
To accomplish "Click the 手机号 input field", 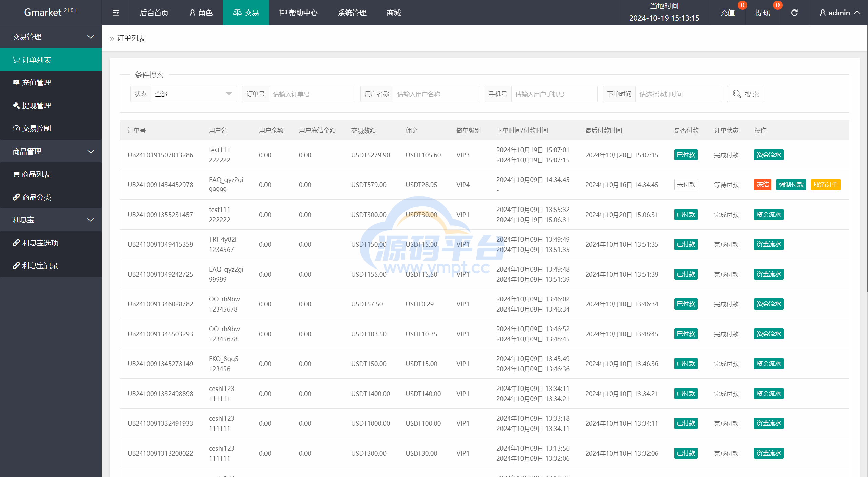I will tap(554, 94).
